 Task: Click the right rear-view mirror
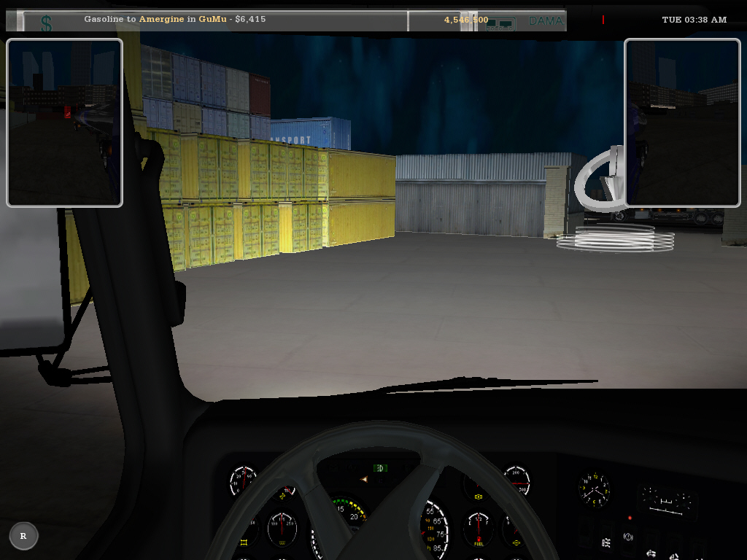pos(682,122)
